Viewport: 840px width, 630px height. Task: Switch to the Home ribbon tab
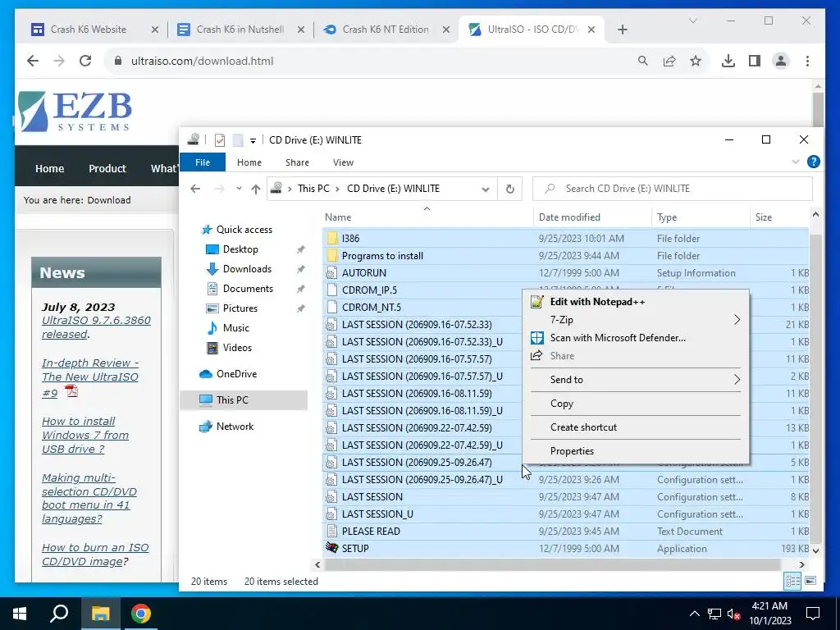click(249, 162)
